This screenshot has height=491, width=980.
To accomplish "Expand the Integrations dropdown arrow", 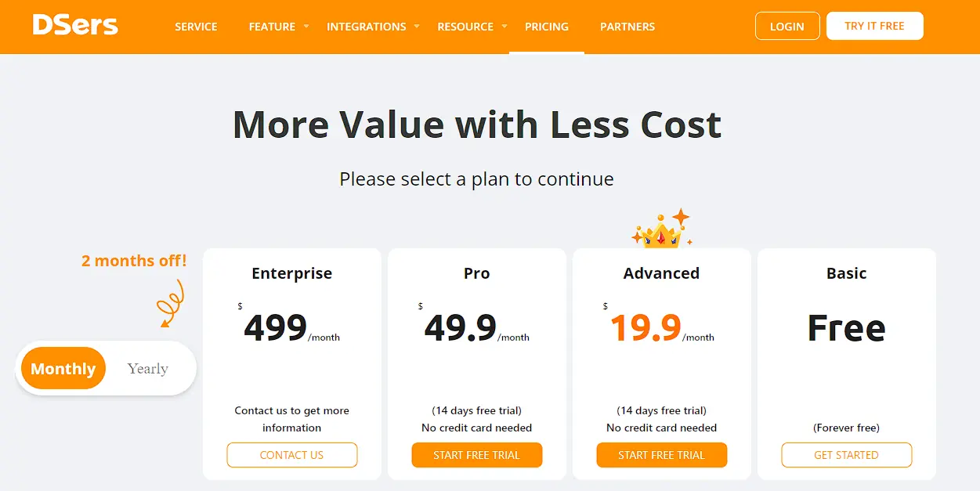I will [x=417, y=26].
